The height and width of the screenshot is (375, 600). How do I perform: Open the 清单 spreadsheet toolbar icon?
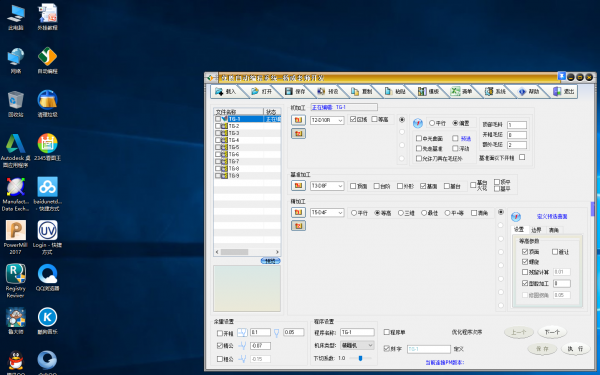tap(455, 91)
